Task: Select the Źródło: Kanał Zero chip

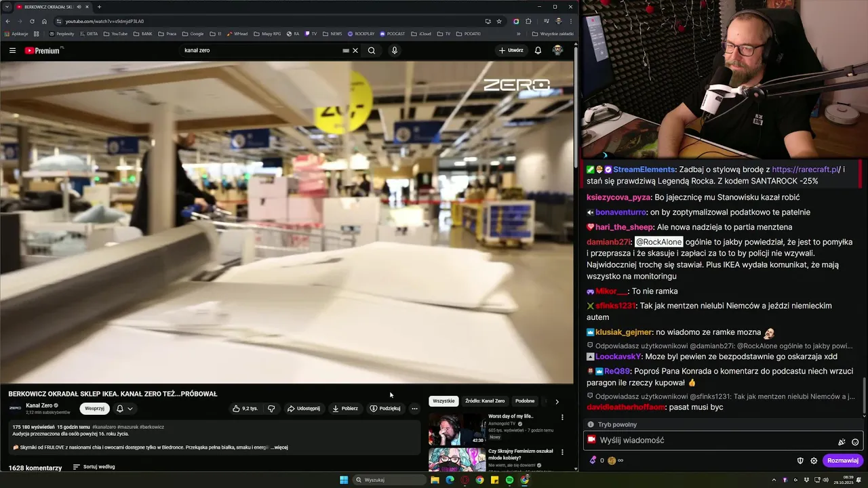Action: coord(485,401)
